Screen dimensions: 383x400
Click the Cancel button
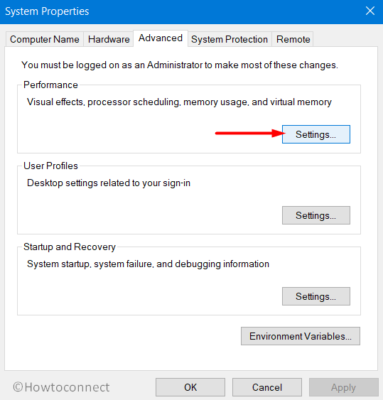[267, 387]
